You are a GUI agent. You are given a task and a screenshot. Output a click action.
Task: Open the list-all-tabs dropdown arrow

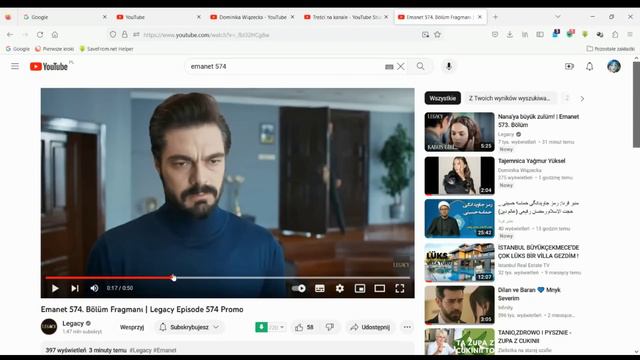click(558, 17)
